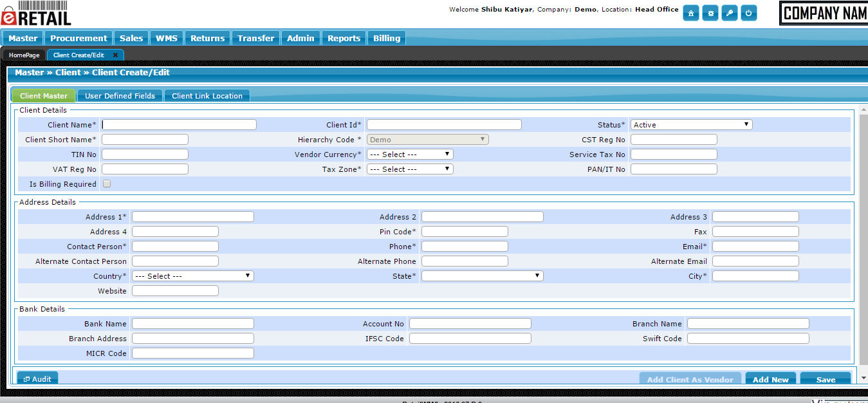This screenshot has height=403, width=868.
Task: Open the Billing menu
Action: coord(387,38)
